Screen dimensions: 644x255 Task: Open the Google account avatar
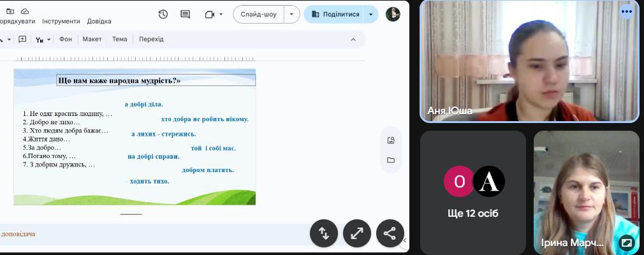(x=393, y=15)
